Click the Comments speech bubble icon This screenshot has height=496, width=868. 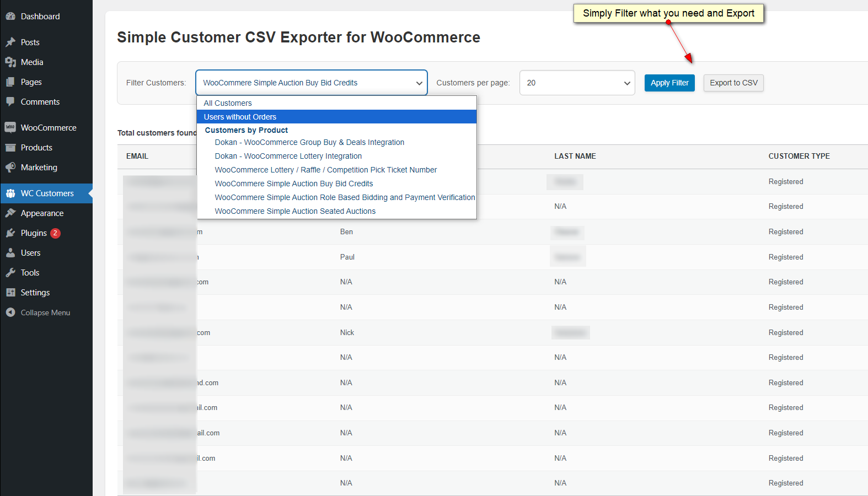coord(10,102)
